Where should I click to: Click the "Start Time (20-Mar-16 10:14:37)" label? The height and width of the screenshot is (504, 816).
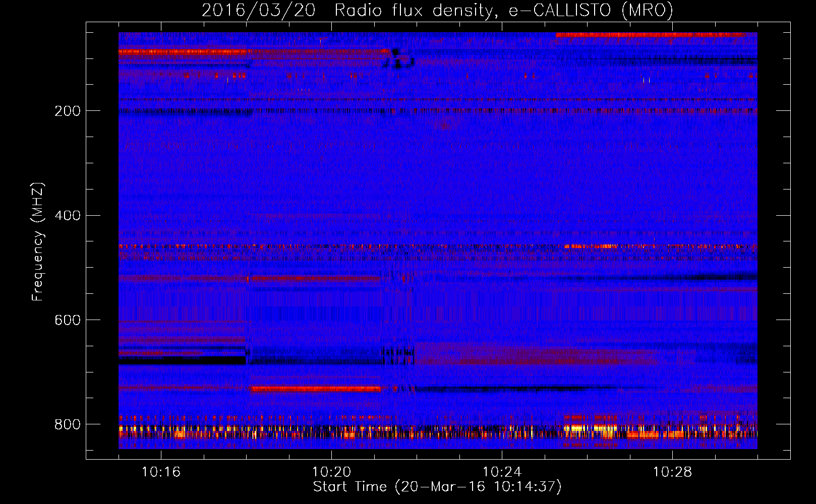coord(437,487)
